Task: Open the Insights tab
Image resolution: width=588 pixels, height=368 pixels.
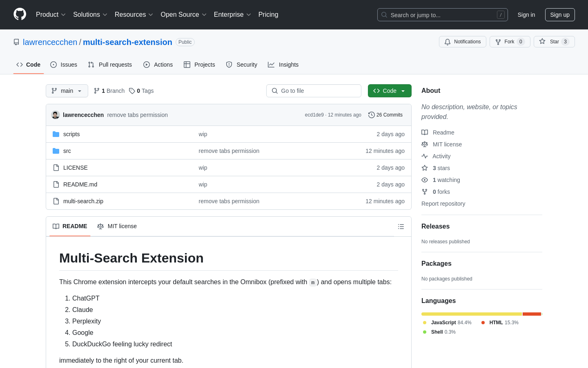Action: [x=283, y=65]
